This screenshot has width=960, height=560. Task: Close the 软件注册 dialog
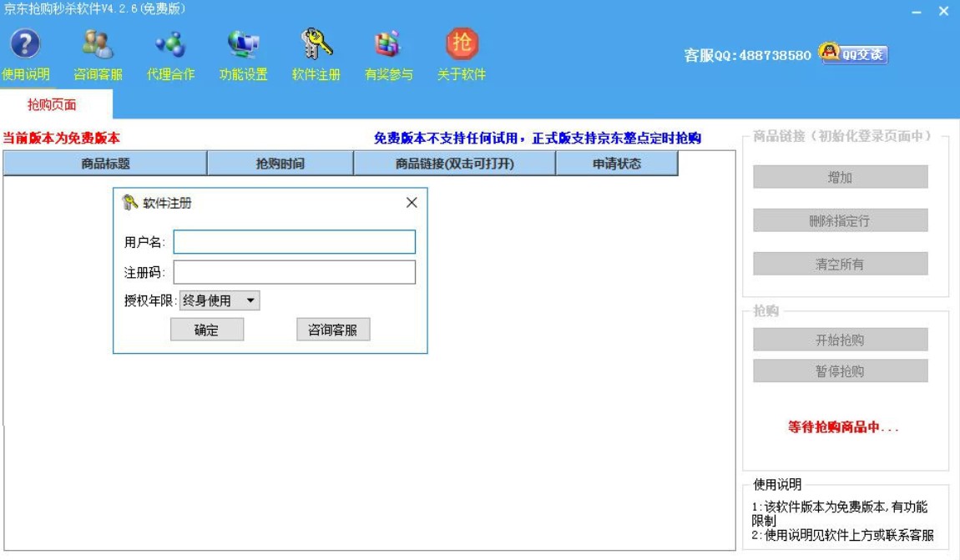(412, 203)
